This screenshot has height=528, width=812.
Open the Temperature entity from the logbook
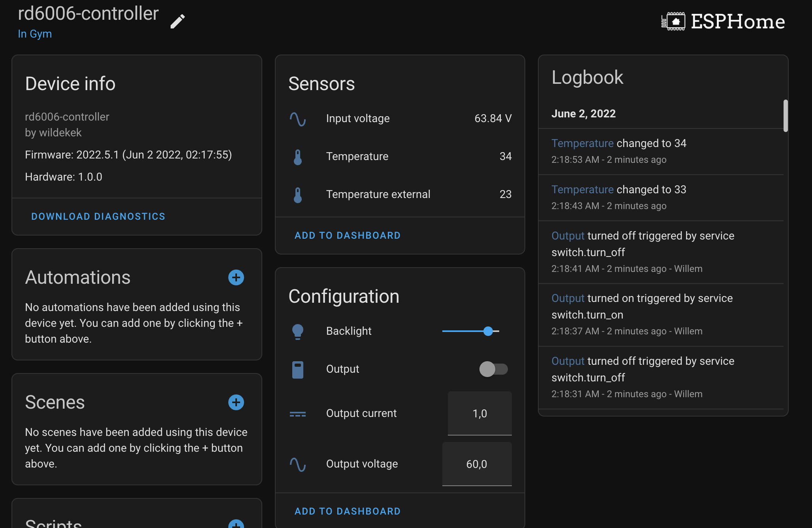(582, 143)
